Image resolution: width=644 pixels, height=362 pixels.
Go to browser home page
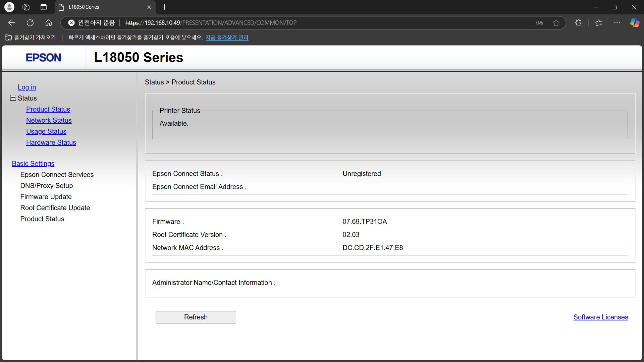click(x=49, y=23)
